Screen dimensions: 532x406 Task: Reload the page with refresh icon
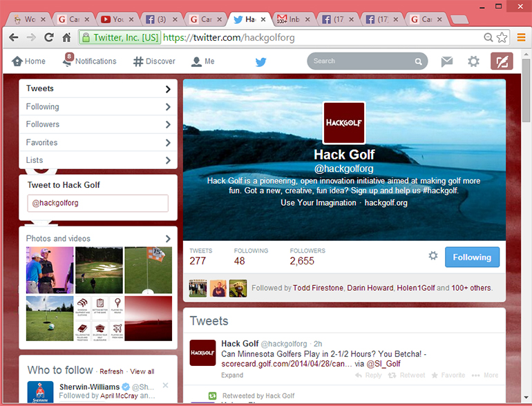click(x=49, y=37)
